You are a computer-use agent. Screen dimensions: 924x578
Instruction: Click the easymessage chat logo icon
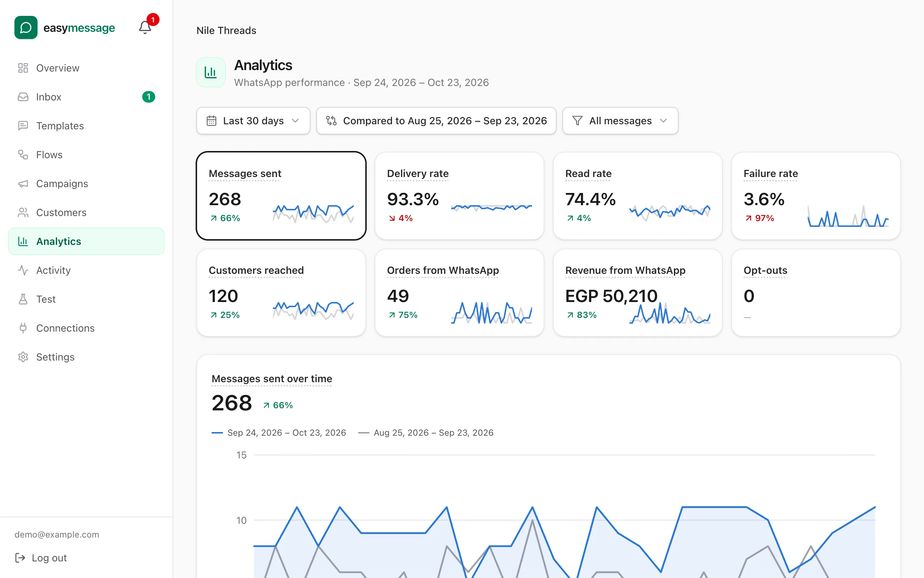tap(26, 27)
